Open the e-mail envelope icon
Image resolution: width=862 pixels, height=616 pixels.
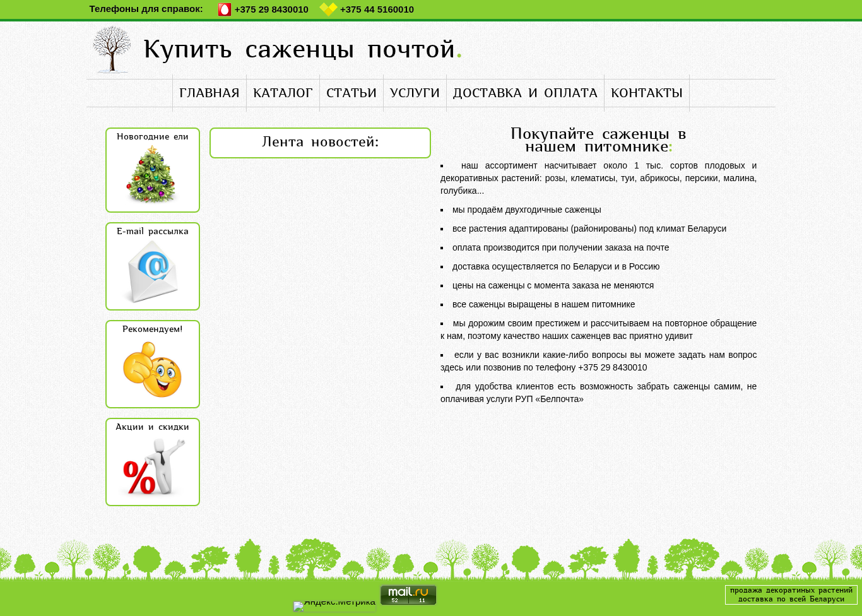[x=153, y=271]
